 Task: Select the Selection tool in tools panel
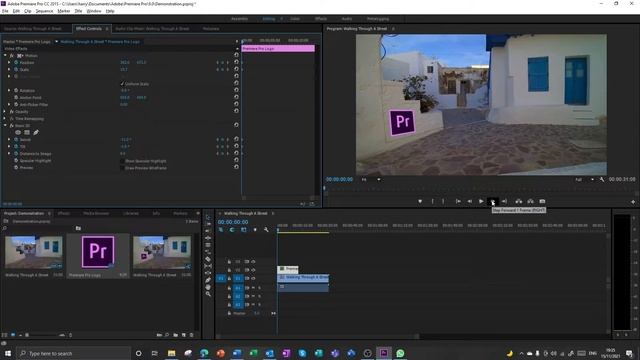(x=208, y=217)
